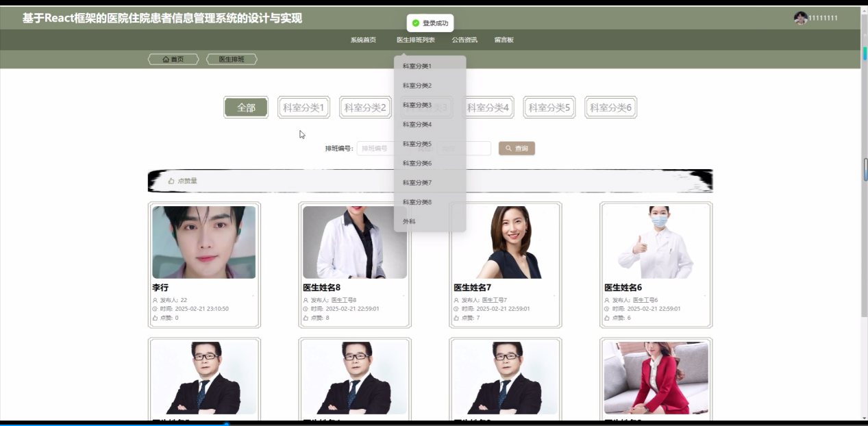This screenshot has width=868, height=426.
Task: Choose 科室分类1 from the dropdown menu
Action: (x=430, y=66)
